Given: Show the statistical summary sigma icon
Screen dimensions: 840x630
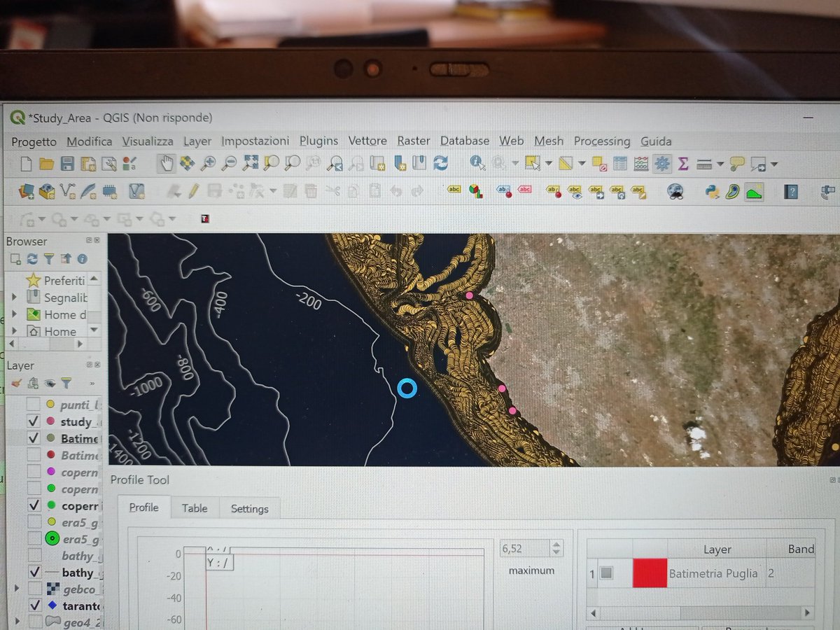Looking at the screenshot, I should coord(683,164).
